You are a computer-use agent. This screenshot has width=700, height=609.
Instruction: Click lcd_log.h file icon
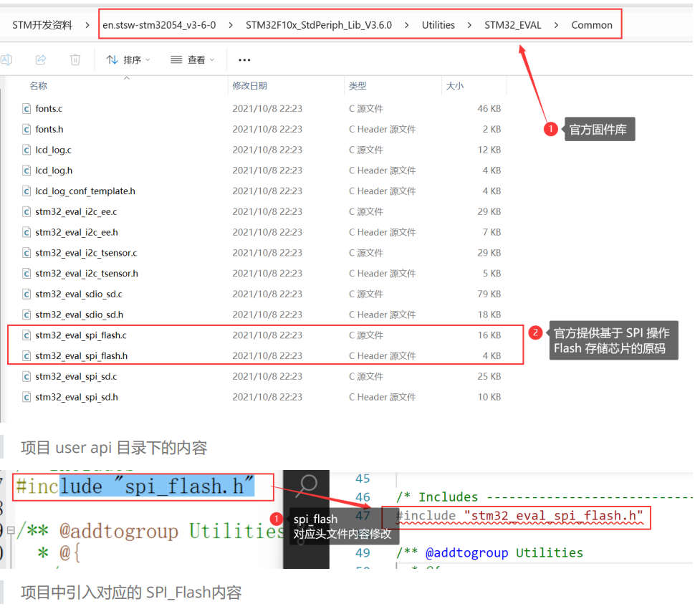click(x=27, y=170)
